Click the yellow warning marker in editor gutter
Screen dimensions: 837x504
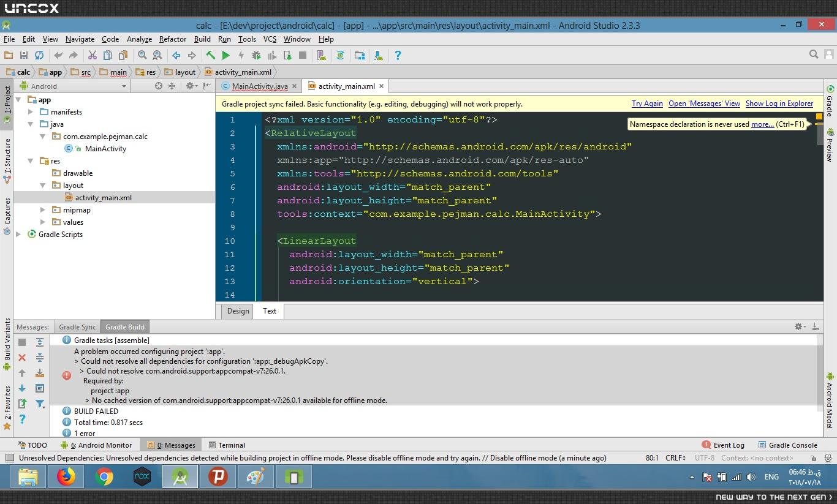[x=819, y=116]
